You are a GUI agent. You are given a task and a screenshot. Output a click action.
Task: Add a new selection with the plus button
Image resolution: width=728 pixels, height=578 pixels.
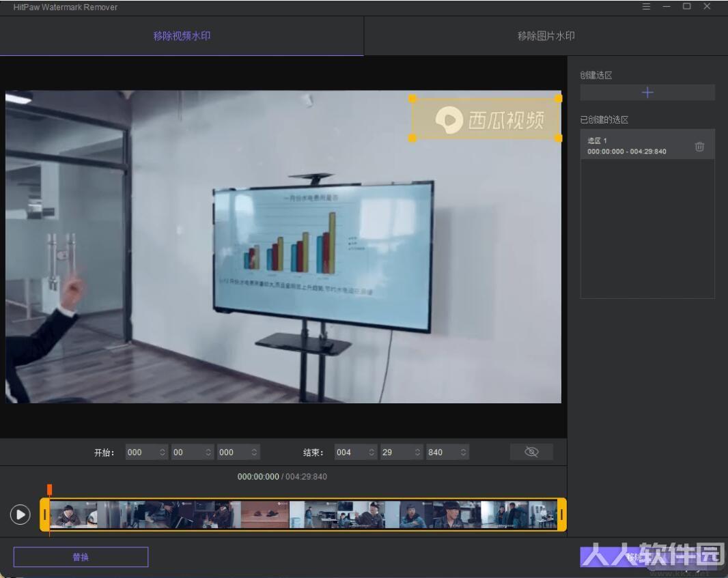click(647, 92)
